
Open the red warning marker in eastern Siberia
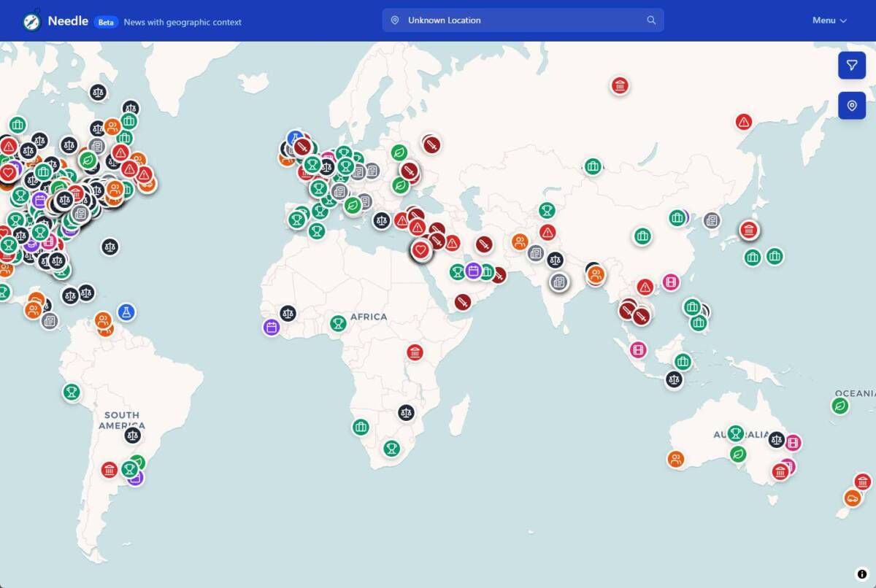click(x=744, y=122)
